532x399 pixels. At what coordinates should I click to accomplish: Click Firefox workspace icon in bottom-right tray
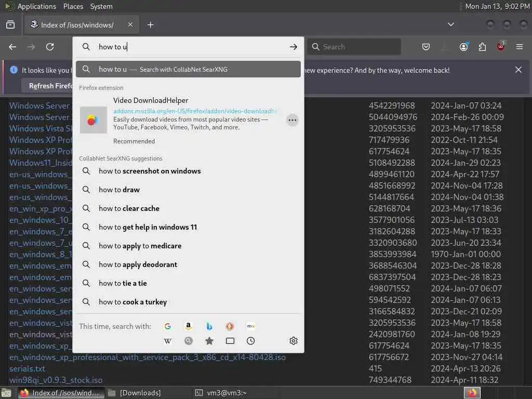472,393
